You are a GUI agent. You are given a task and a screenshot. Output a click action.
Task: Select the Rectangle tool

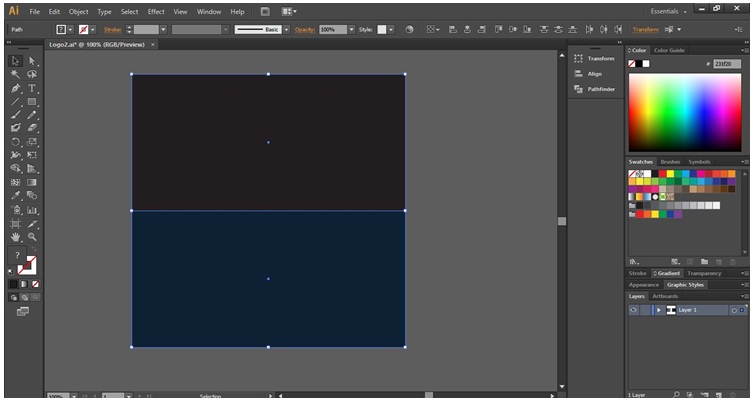click(32, 102)
